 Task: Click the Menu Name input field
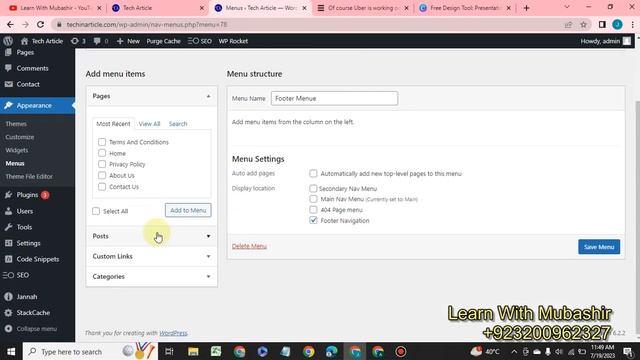tap(334, 98)
